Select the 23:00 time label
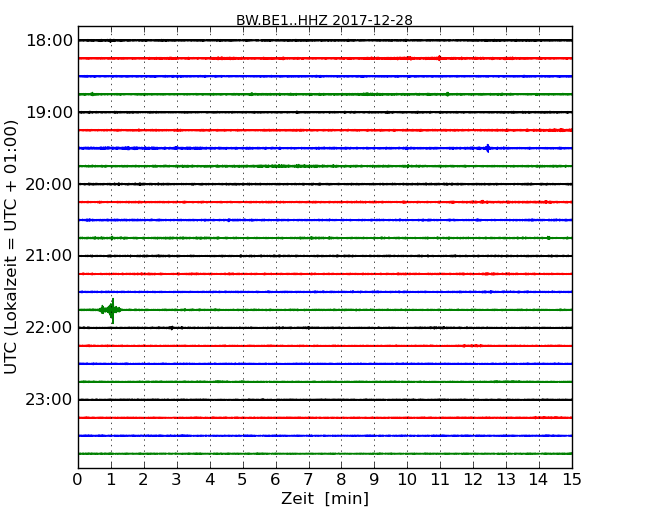This screenshot has height=520, width=650. [x=49, y=399]
